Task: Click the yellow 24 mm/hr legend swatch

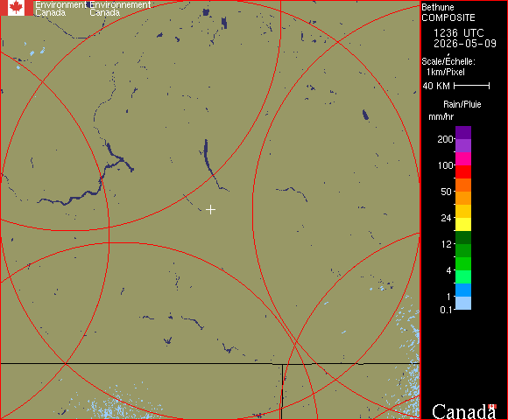Action: [463, 225]
